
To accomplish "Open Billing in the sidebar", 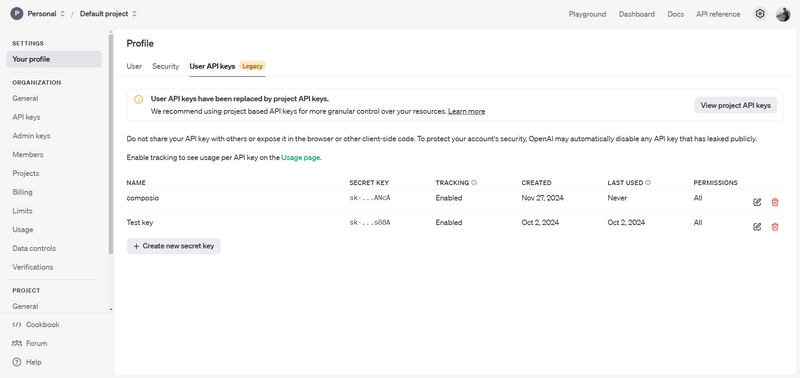I will [22, 192].
